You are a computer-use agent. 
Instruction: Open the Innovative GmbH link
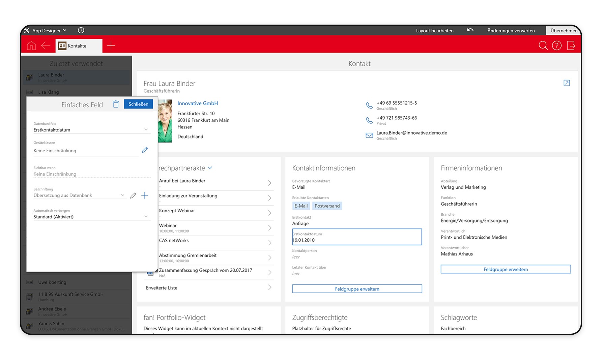point(198,103)
